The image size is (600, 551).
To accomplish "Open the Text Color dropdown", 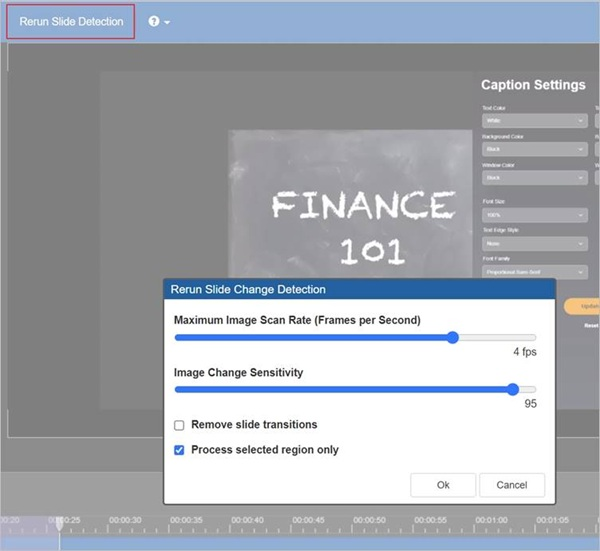I will [535, 121].
